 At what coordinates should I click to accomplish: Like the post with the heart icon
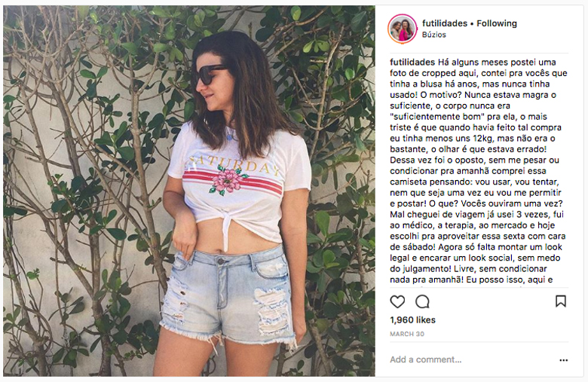[x=397, y=302]
